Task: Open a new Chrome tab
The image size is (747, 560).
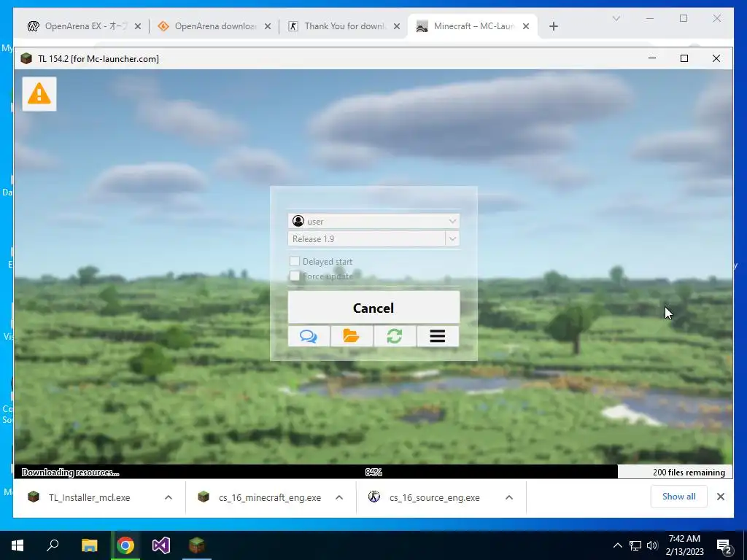Action: [553, 26]
